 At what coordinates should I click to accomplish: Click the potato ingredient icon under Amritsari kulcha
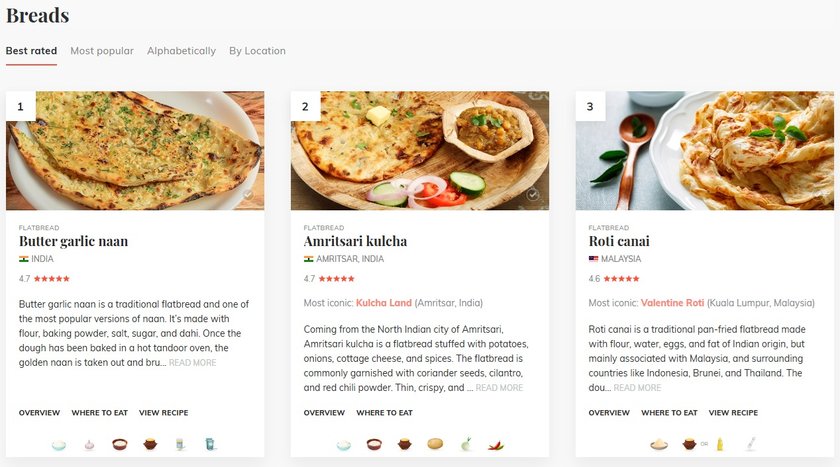[435, 444]
